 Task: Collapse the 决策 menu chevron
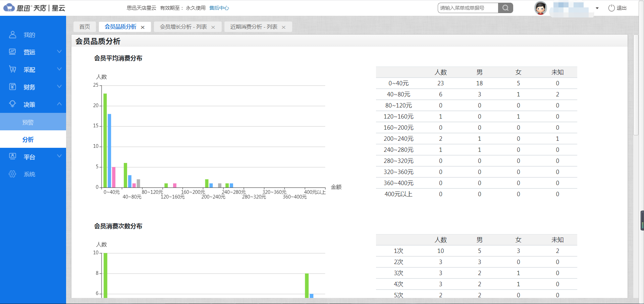(59, 104)
